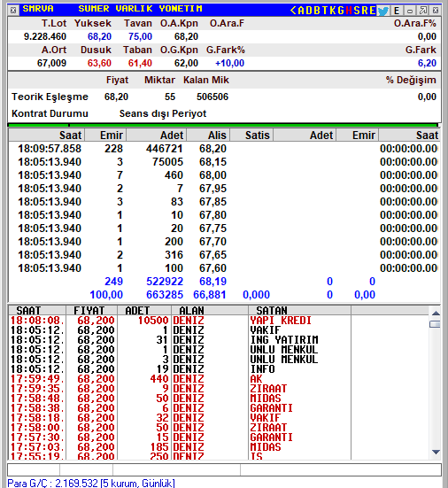Click the detach window arrow icon
Viewport: 448px width, 488px height.
coord(423,11)
